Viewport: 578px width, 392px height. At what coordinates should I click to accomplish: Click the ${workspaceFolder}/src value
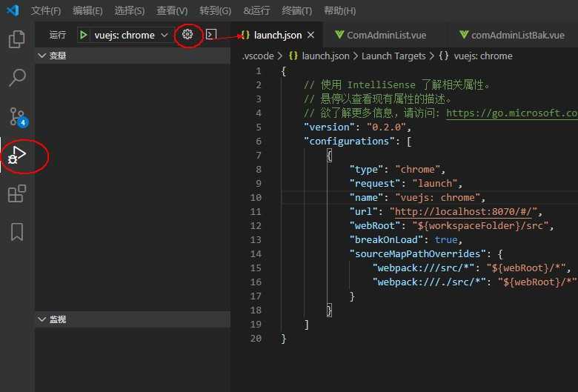click(481, 225)
